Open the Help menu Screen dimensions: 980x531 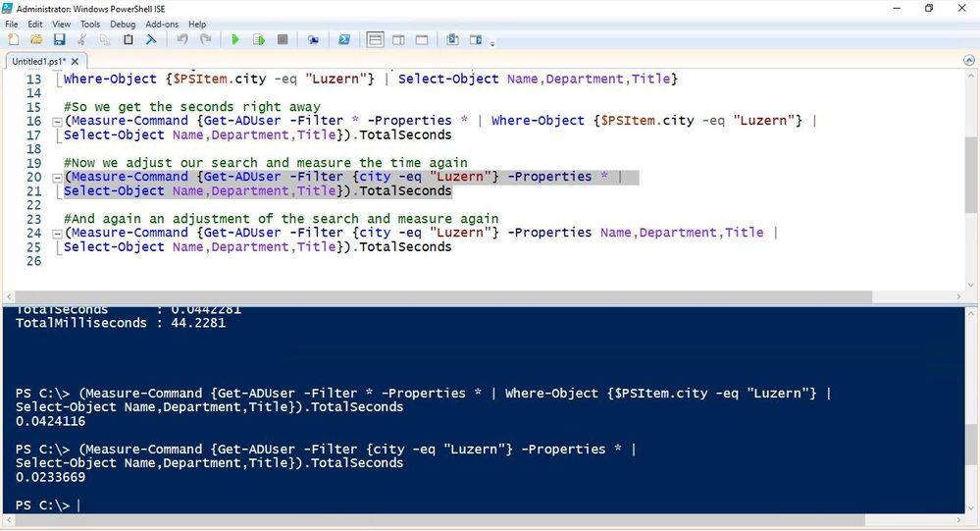pos(197,24)
